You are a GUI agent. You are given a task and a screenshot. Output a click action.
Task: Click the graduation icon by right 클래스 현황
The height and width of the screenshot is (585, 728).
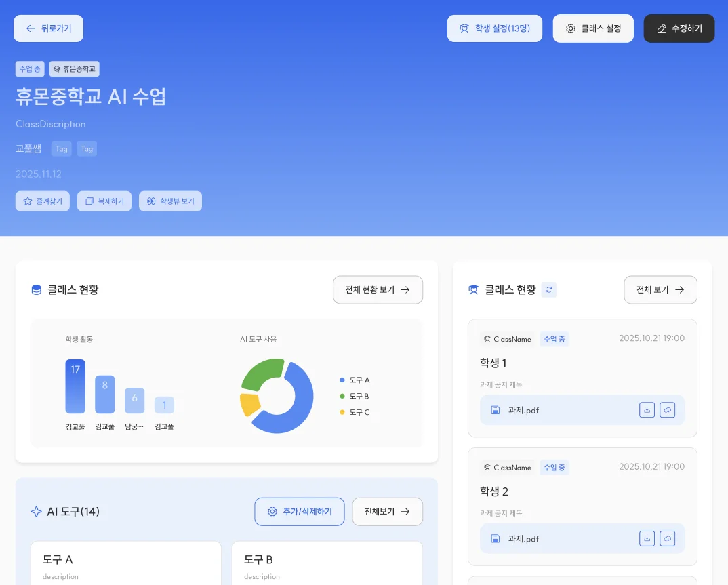pyautogui.click(x=473, y=289)
